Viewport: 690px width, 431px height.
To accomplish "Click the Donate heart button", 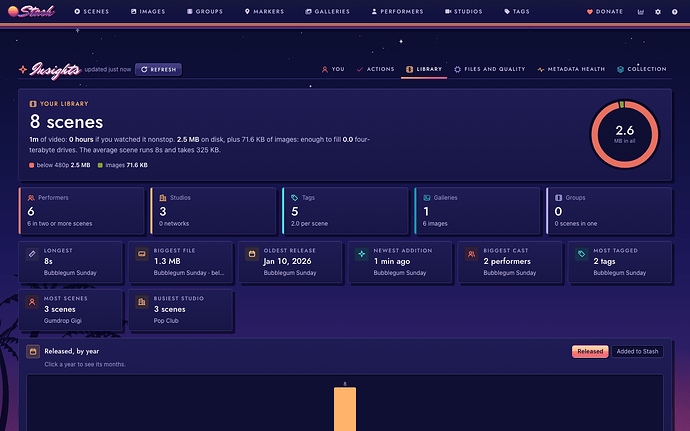I will [x=605, y=11].
